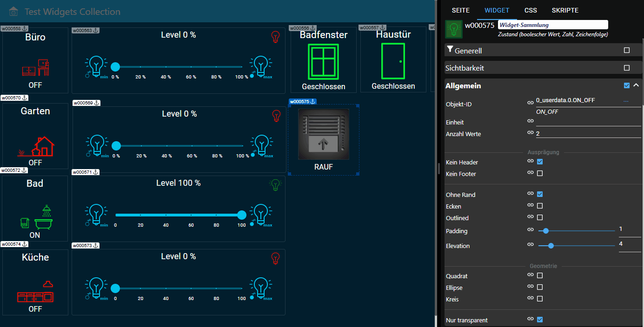This screenshot has width=644, height=327.
Task: Enable the Kreis checkbox
Action: [x=540, y=299]
